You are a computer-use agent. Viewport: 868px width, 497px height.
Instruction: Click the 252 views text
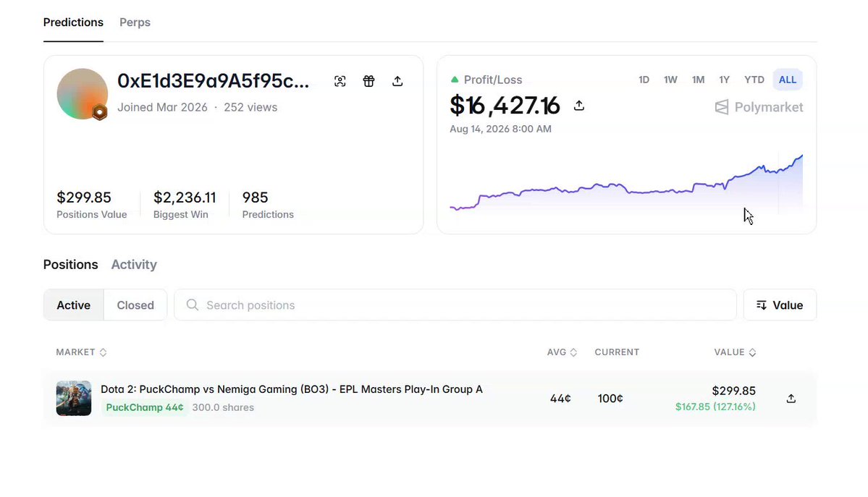pos(250,107)
